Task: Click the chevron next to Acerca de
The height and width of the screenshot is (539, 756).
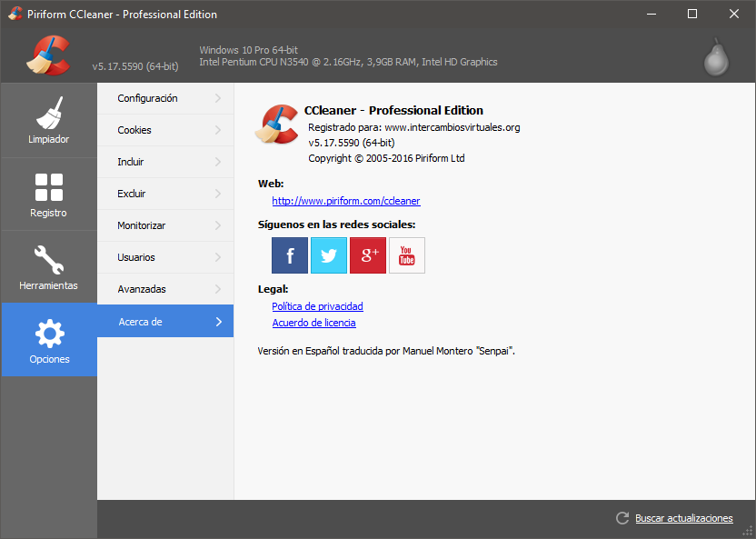Action: [219, 322]
